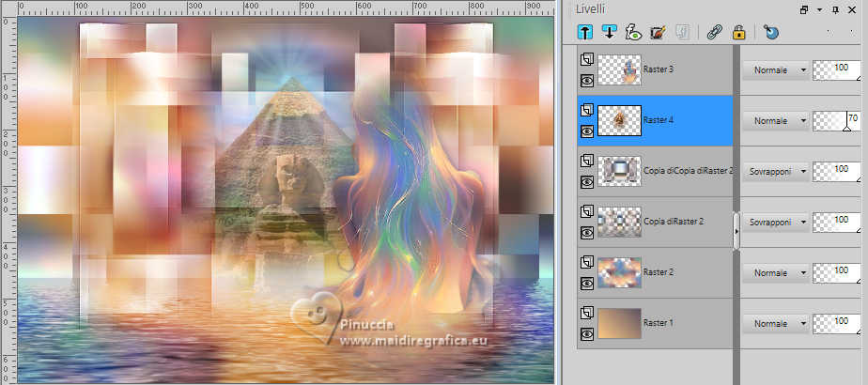This screenshot has height=385, width=868.
Task: Toggle visibility of Copia diCopia diRaster 2
Action: (587, 182)
